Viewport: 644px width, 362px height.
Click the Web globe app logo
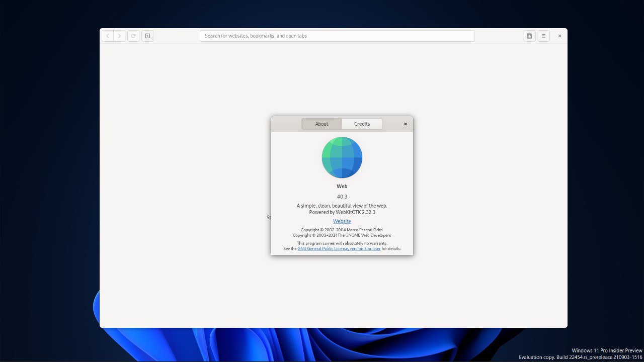click(x=342, y=157)
